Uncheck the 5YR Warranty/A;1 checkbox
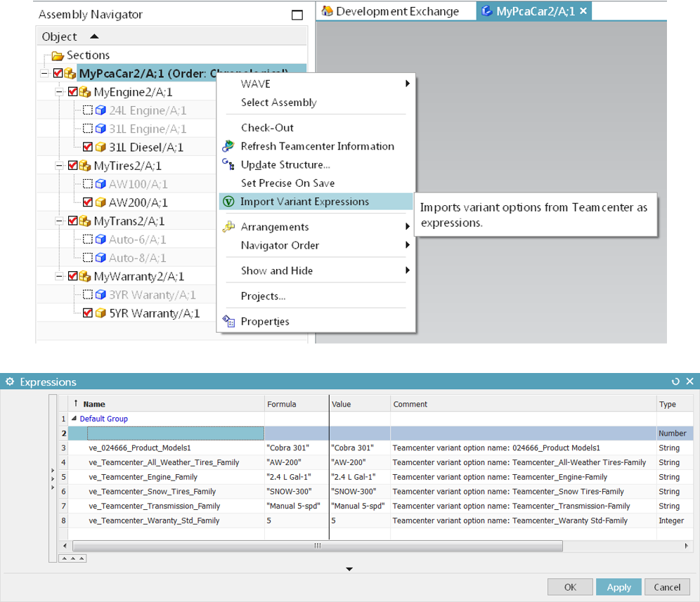 point(88,313)
